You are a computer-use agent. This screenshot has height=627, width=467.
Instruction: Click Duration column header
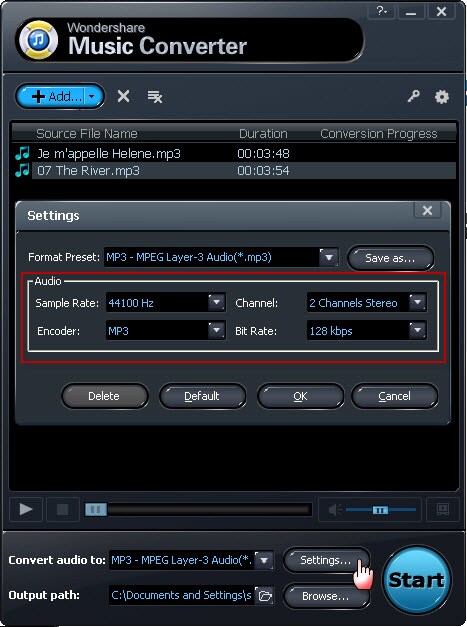pos(263,134)
